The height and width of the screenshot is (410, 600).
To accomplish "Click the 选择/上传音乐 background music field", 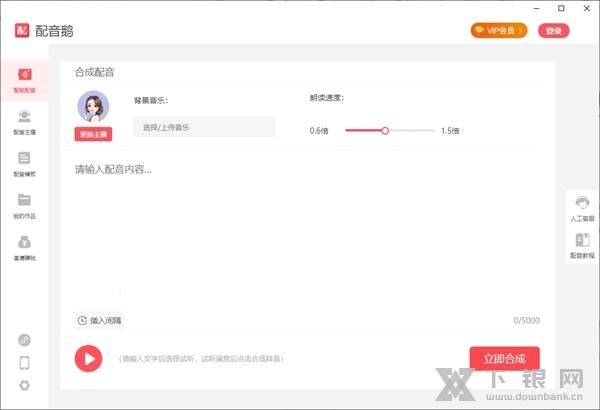I will pos(204,127).
